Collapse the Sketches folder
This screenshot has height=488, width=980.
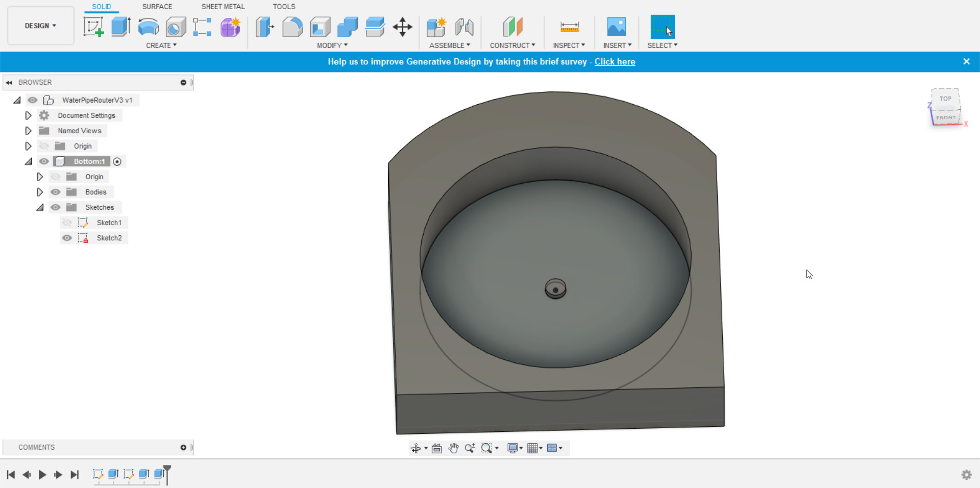[x=40, y=207]
